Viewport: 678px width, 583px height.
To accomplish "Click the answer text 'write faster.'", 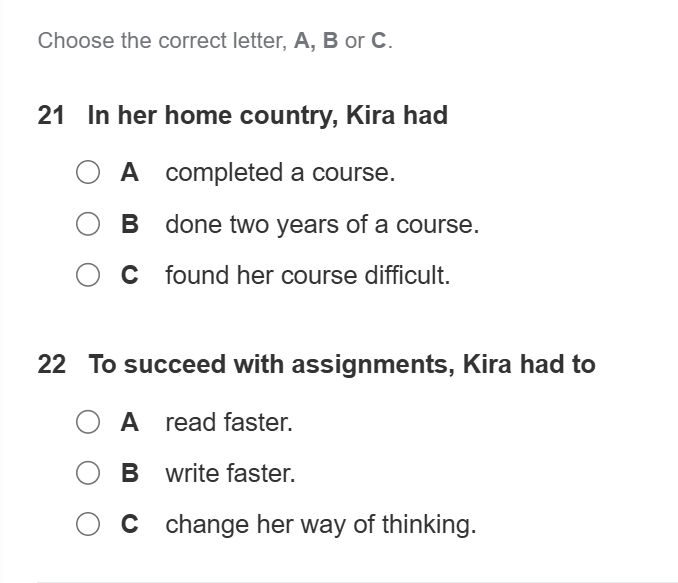I will coord(231,474).
